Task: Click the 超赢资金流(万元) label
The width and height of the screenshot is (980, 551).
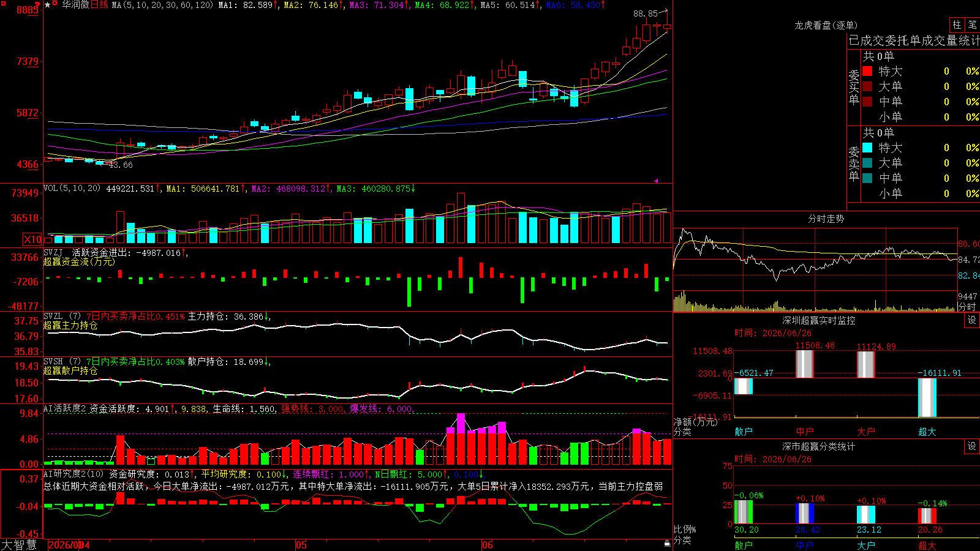Action: 79,261
